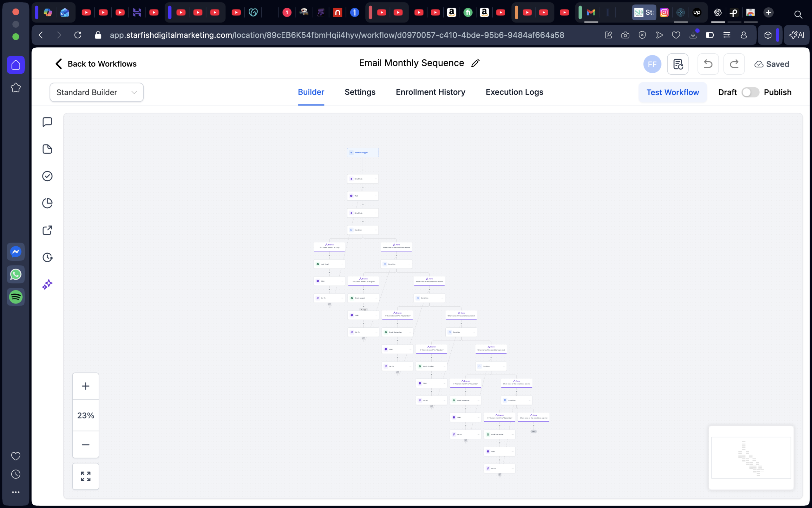This screenshot has width=812, height=508.
Task: Open the easy setup sliders icon
Action: [x=727, y=35]
